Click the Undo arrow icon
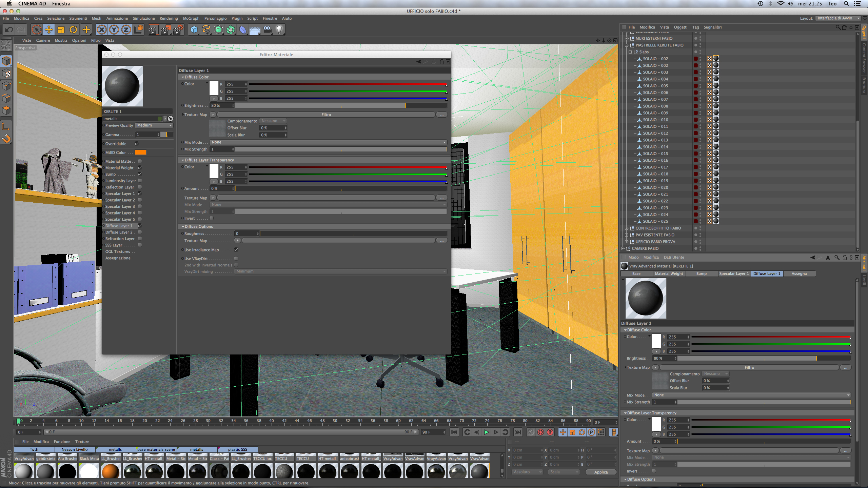 click(x=9, y=30)
